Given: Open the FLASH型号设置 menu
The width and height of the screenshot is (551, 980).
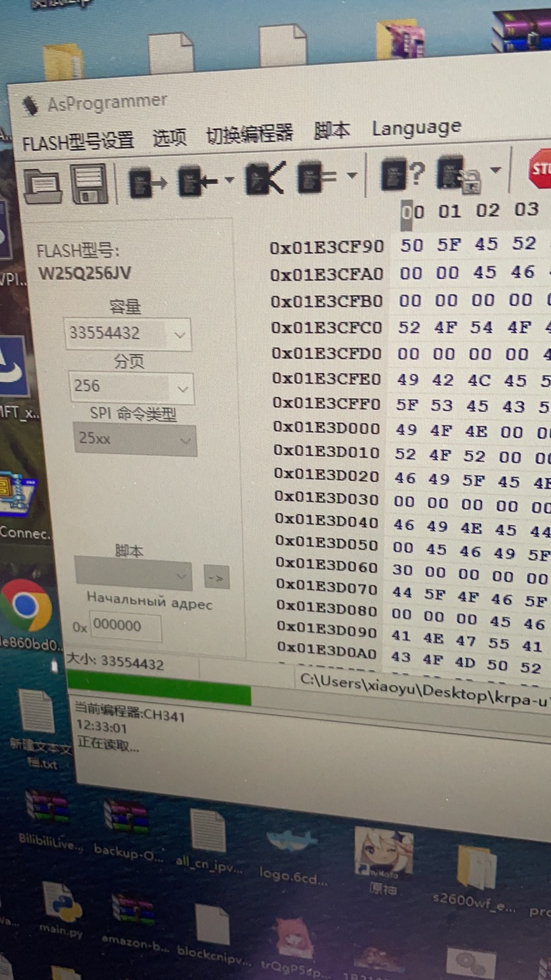Looking at the screenshot, I should coord(78,141).
